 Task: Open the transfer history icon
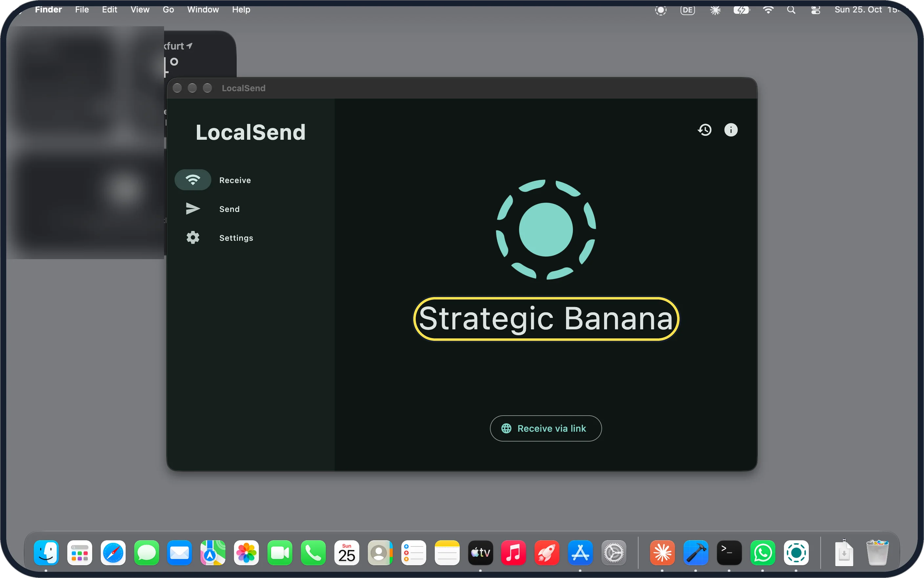click(704, 130)
